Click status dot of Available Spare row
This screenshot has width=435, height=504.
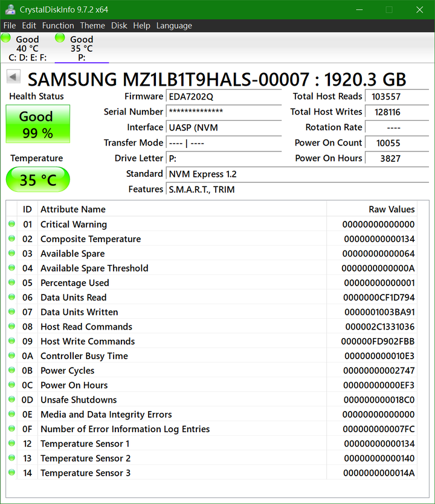tap(12, 253)
